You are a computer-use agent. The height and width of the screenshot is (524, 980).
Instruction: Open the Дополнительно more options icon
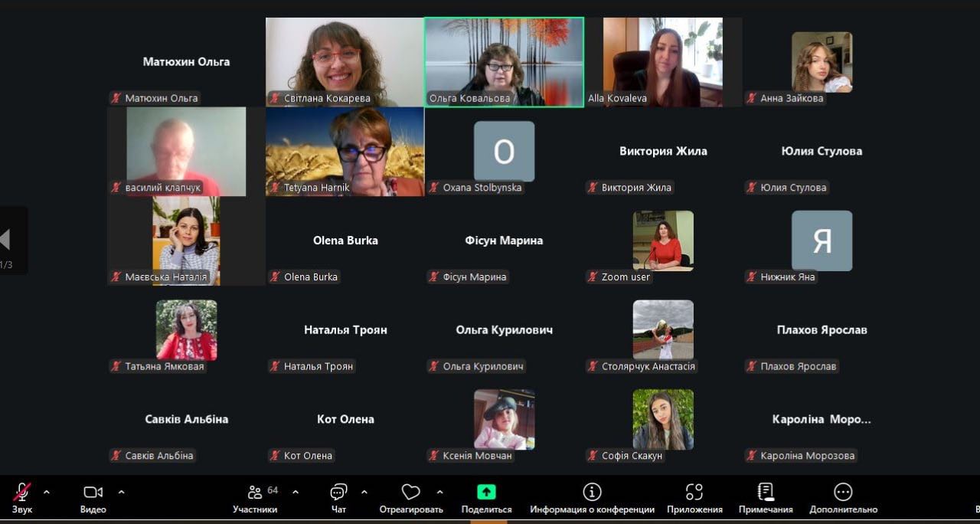point(843,492)
